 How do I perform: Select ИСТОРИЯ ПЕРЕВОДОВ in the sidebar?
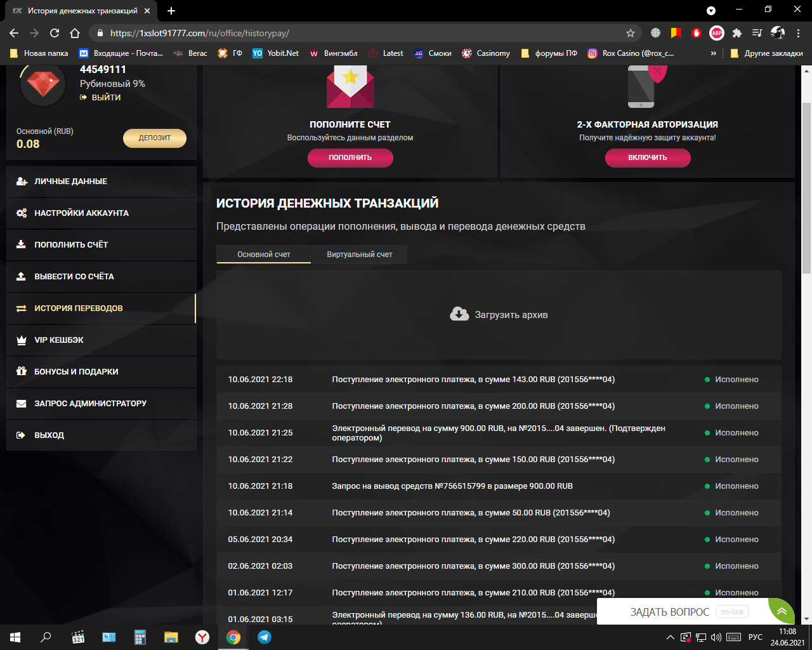click(101, 308)
